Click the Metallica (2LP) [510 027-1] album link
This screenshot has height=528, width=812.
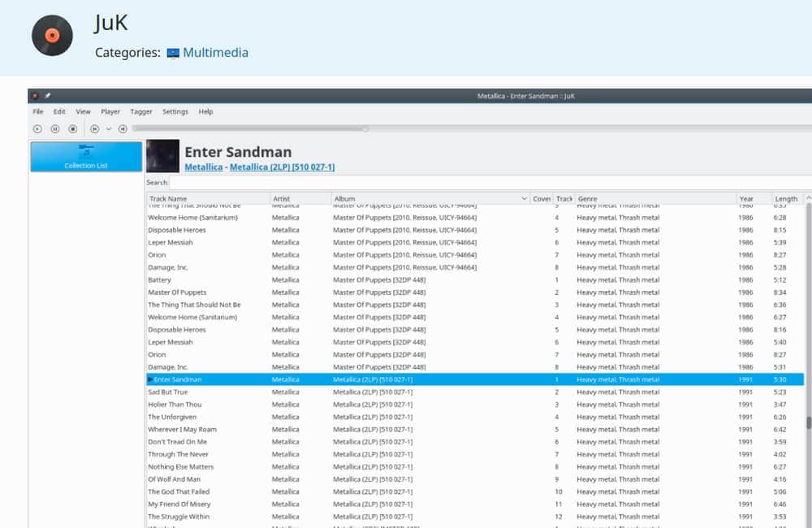click(283, 167)
